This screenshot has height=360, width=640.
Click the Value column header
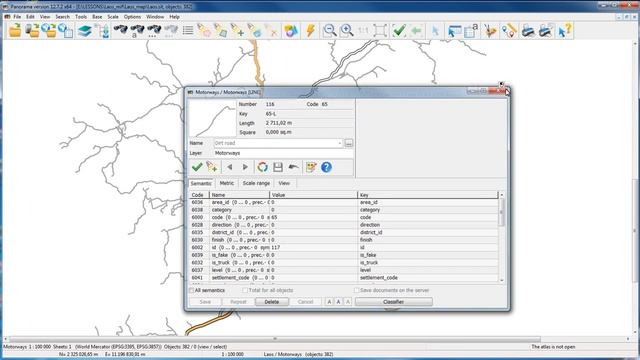pos(313,195)
